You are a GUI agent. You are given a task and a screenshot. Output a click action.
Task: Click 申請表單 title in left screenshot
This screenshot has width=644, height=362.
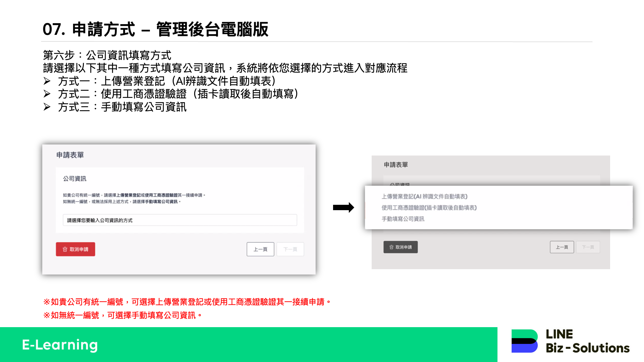tap(70, 155)
